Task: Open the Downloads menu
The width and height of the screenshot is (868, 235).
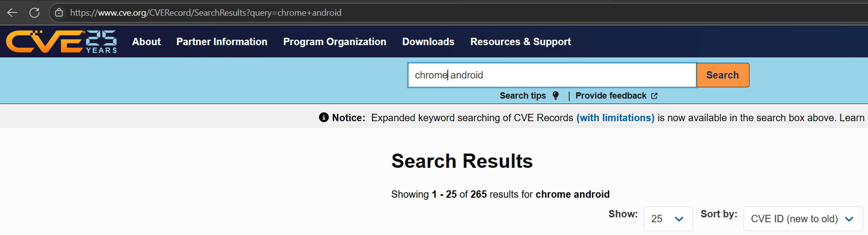Action: (428, 42)
